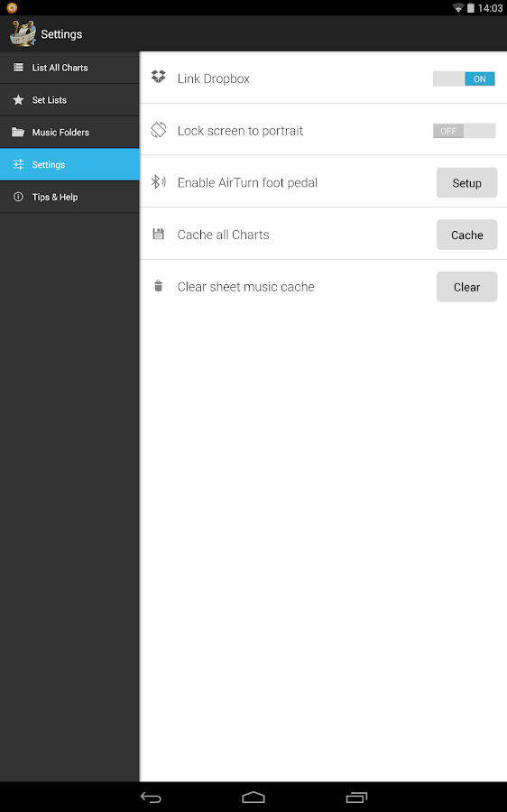Tap the recent apps navigation button
507x812 pixels.
[356, 798]
